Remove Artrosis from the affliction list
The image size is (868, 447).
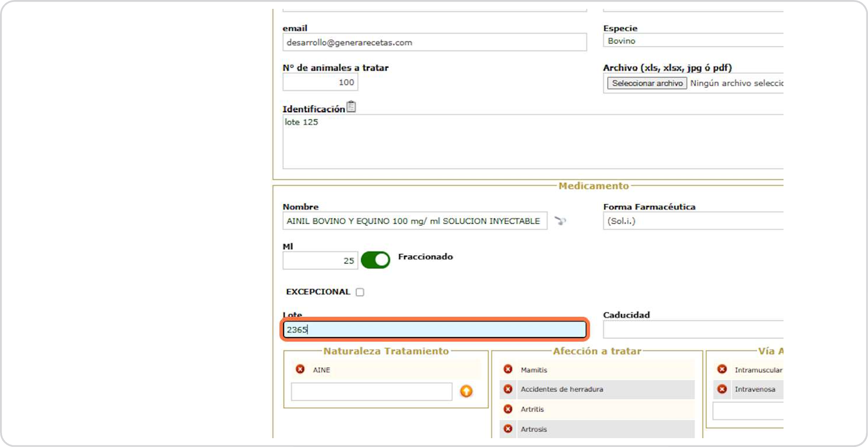508,429
